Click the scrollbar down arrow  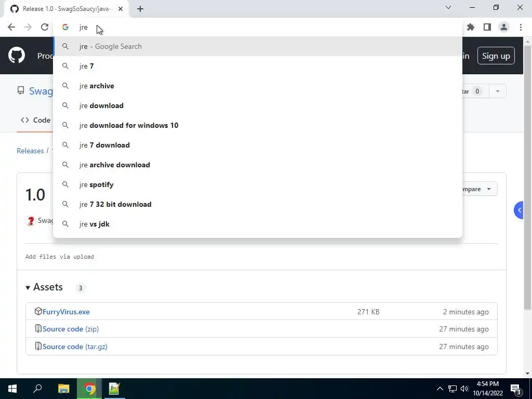(527, 374)
